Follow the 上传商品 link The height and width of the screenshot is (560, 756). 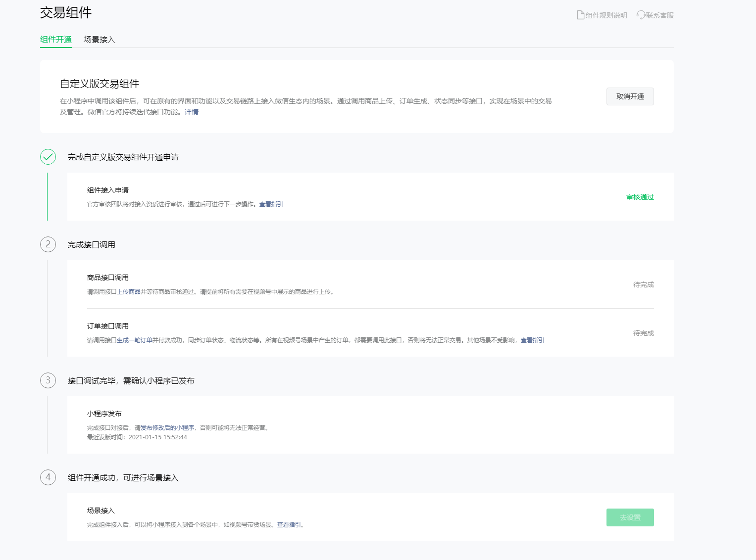(x=129, y=292)
